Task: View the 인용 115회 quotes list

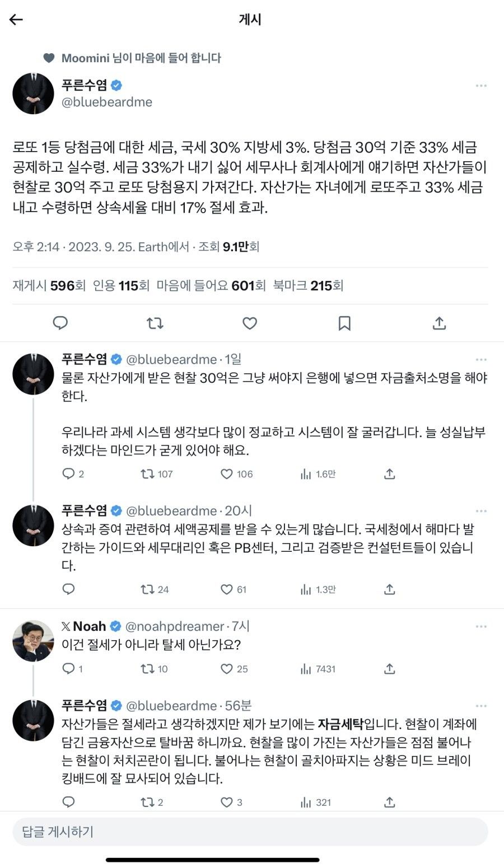Action: pos(121,285)
